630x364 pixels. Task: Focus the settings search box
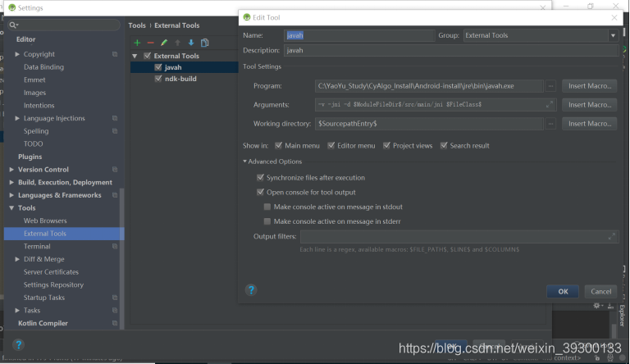coord(64,25)
